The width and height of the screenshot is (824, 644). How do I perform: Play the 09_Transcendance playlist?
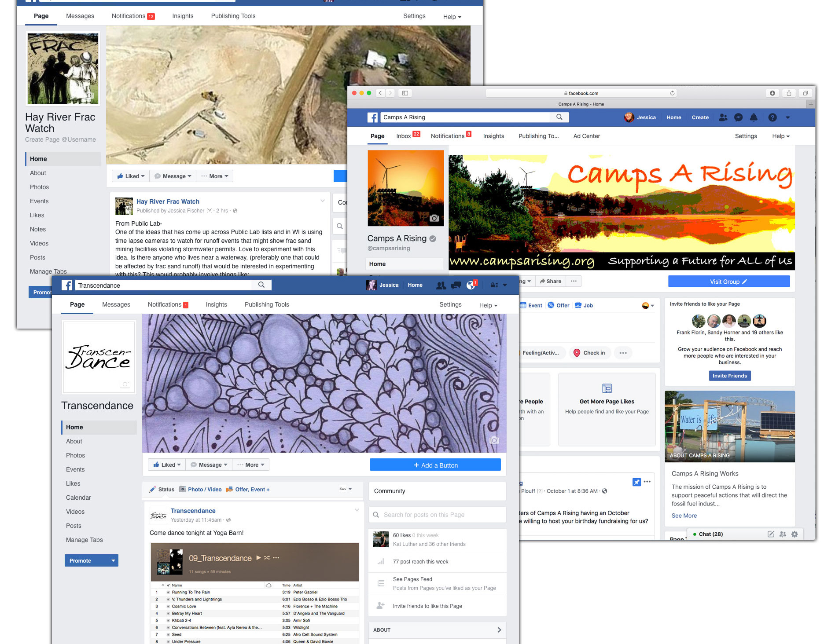[258, 557]
